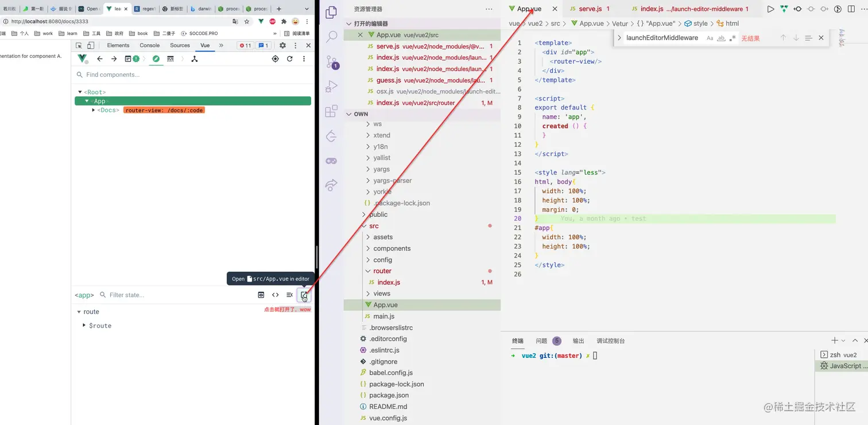Open package.json in the file tree
This screenshot has height=425, width=868.
389,395
